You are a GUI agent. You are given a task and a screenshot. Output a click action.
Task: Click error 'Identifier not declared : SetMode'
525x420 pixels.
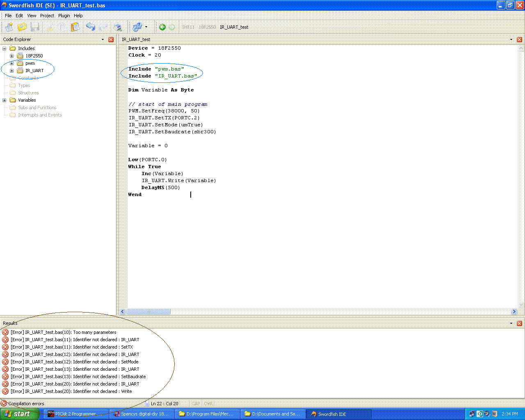pos(75,362)
